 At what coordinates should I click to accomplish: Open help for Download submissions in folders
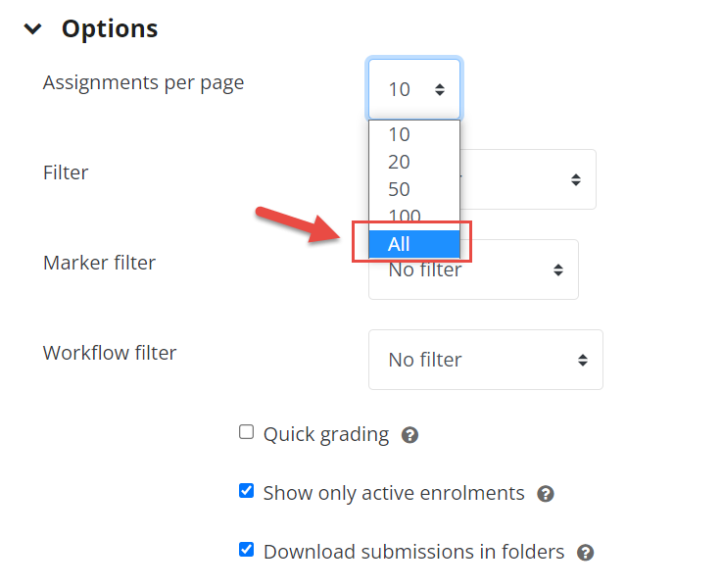(x=585, y=552)
